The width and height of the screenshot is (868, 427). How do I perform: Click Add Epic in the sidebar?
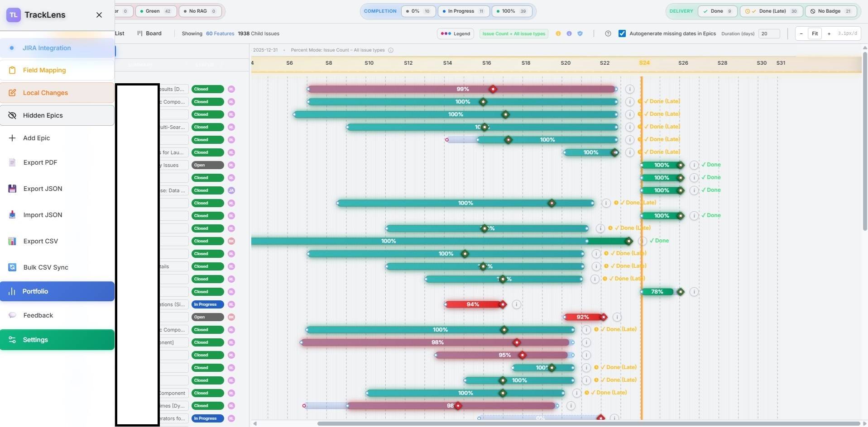click(36, 138)
